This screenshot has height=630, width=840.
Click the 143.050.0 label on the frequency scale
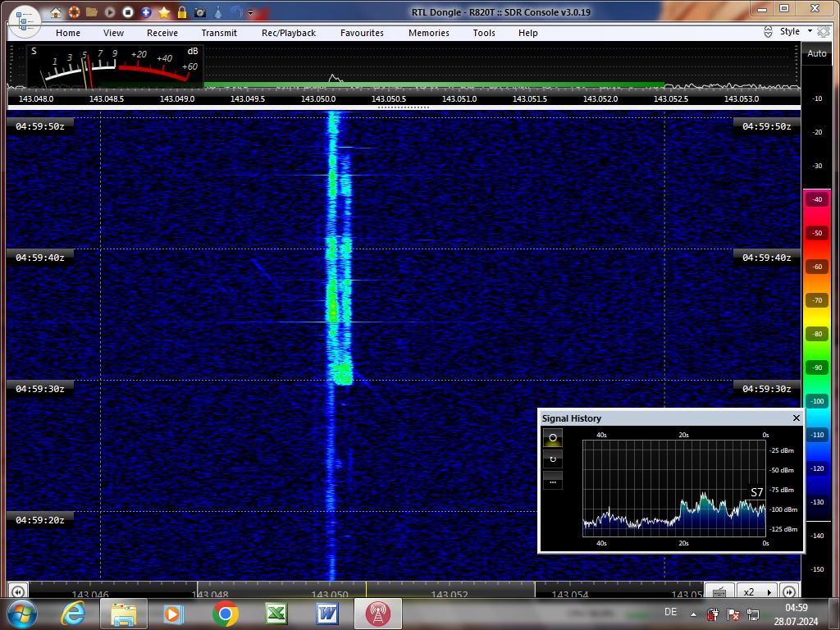(x=318, y=99)
